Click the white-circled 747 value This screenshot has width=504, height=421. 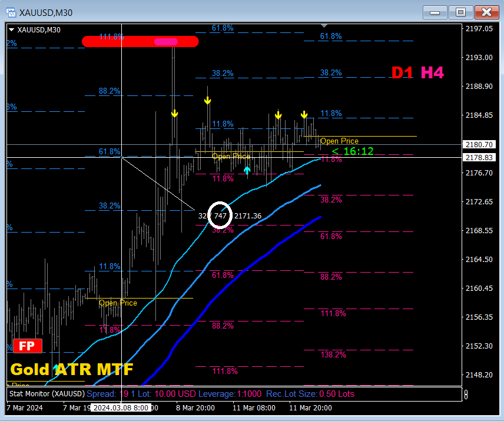coord(220,216)
